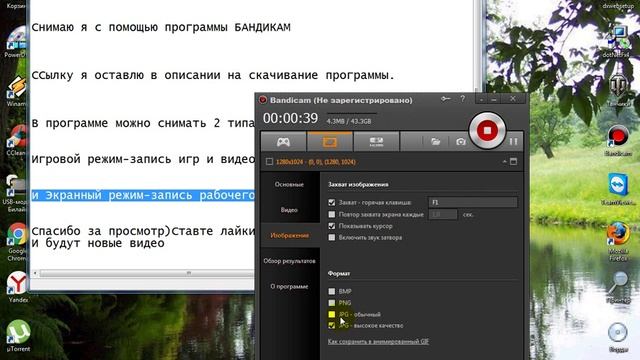Click the 1280x1024 capture area text
The height and width of the screenshot is (360, 640).
click(x=316, y=162)
